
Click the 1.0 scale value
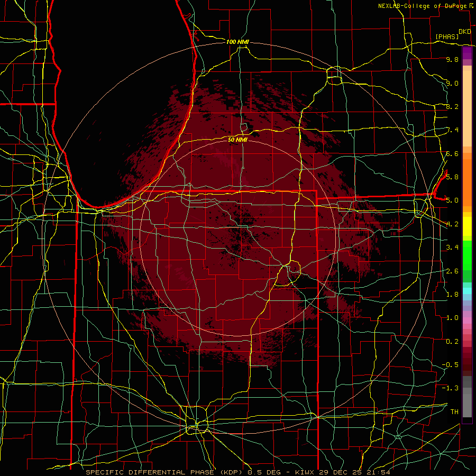452,318
